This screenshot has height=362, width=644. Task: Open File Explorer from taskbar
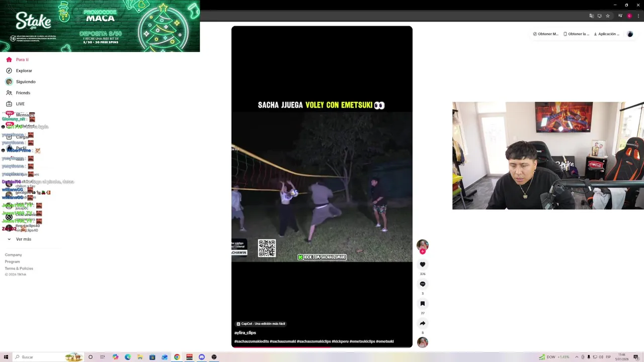(x=140, y=357)
